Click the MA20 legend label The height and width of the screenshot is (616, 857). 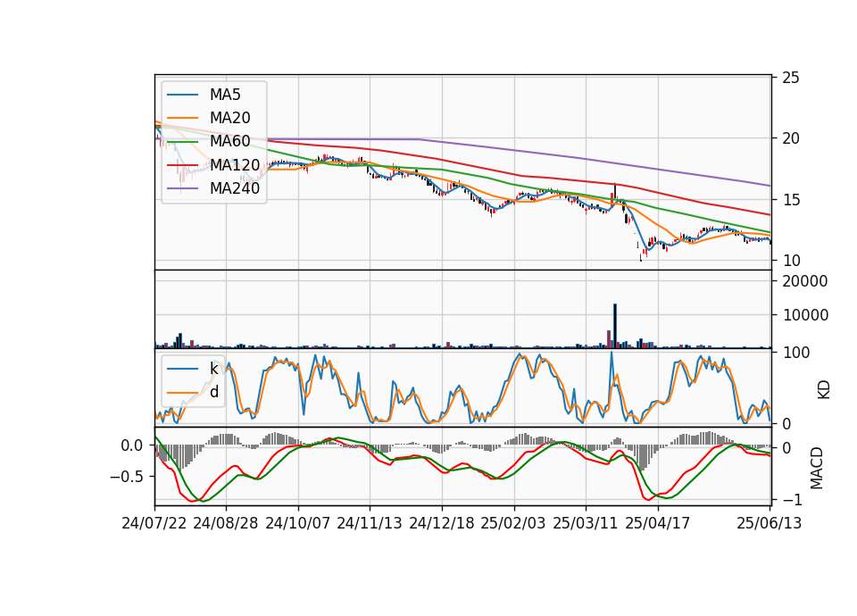pyautogui.click(x=229, y=118)
